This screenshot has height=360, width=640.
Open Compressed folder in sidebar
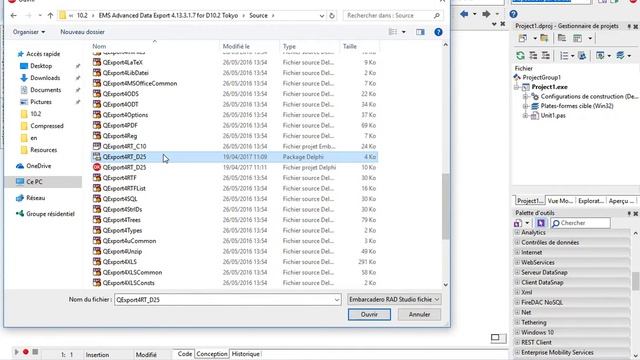tap(47, 126)
